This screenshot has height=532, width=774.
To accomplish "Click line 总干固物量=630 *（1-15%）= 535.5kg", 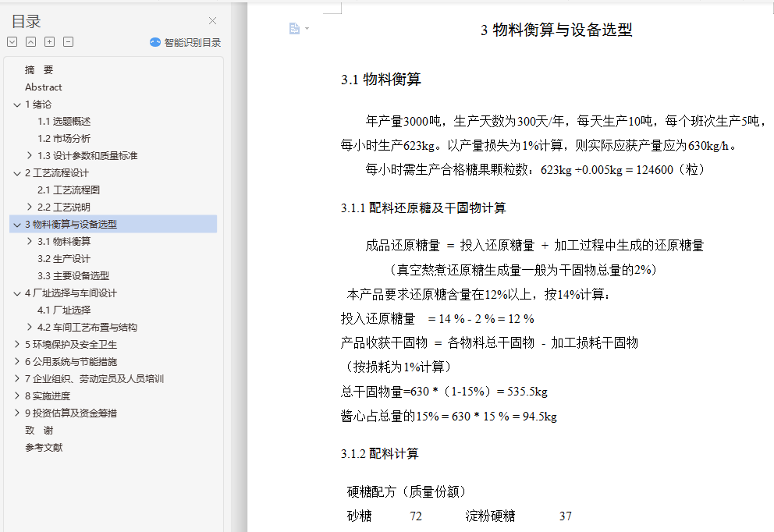I will pyautogui.click(x=444, y=392).
